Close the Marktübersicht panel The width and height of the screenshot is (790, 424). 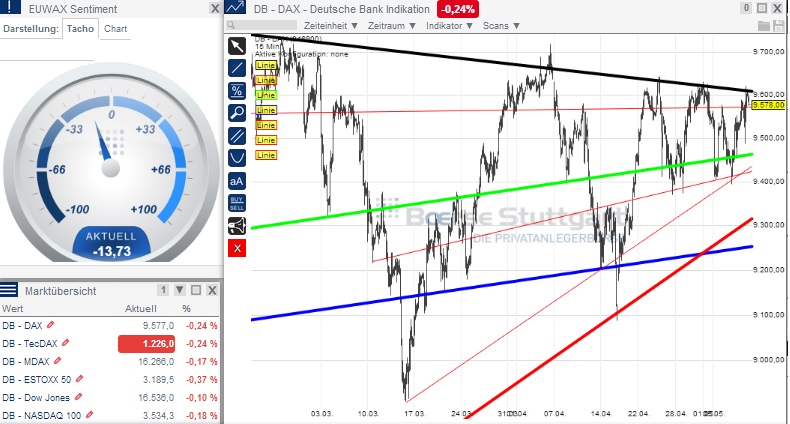[x=212, y=290]
